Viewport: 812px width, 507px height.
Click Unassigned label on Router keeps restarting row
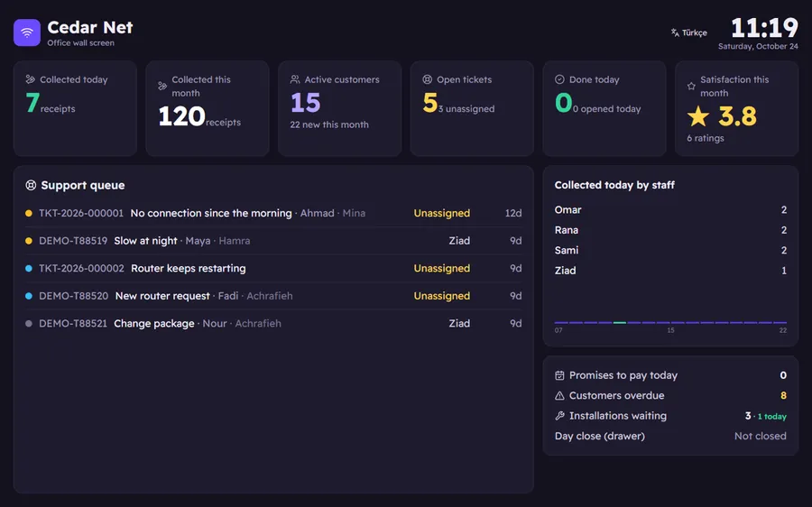pos(442,268)
